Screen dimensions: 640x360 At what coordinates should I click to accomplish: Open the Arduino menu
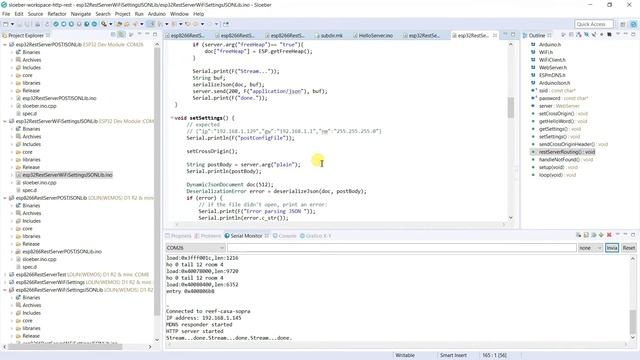coord(157,14)
